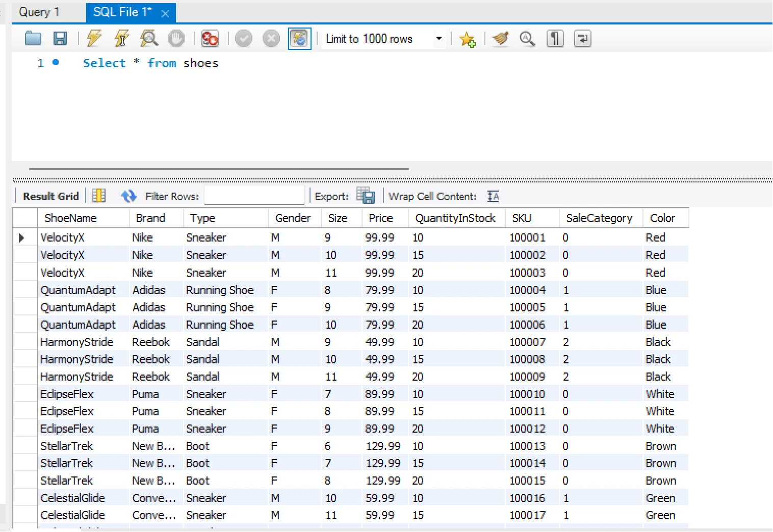
Task: Close the SQL File 1 tab
Action: (165, 14)
